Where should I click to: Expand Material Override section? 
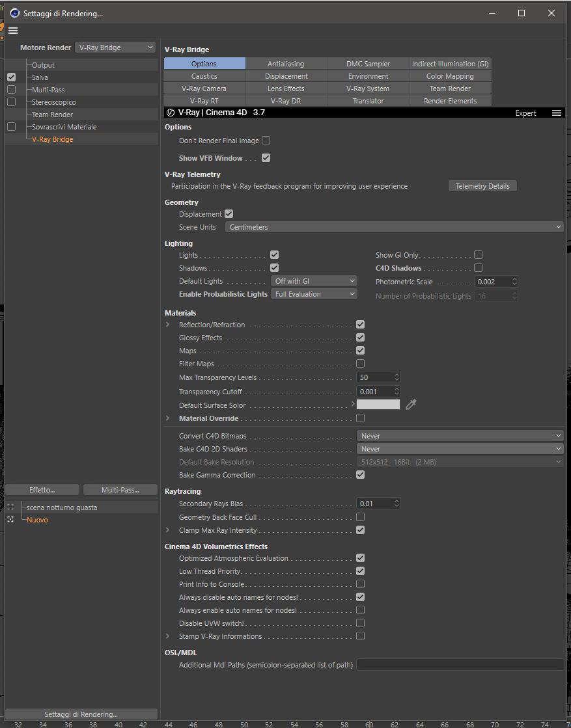pyautogui.click(x=168, y=418)
